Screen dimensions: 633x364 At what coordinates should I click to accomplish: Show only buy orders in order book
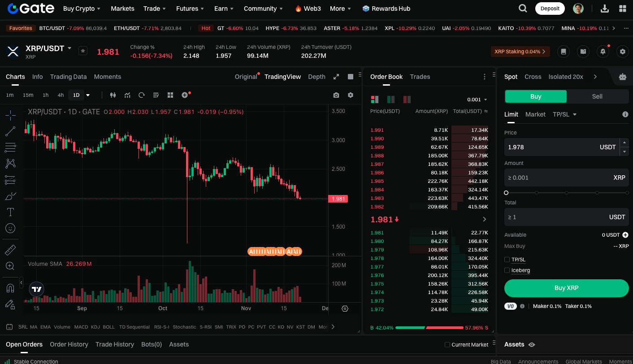391,100
